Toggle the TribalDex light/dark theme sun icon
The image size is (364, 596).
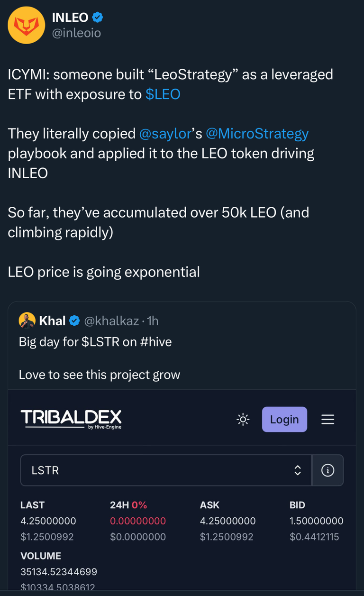243,419
